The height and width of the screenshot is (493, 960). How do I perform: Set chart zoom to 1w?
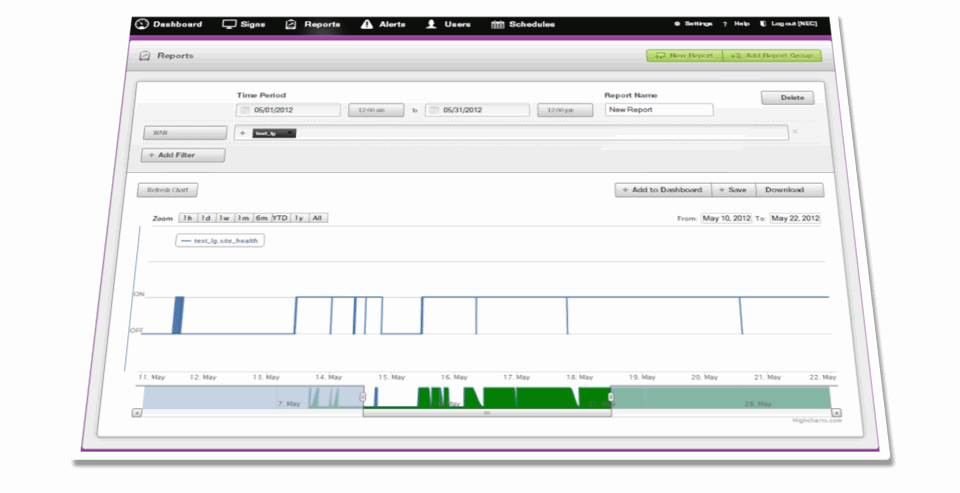click(225, 218)
